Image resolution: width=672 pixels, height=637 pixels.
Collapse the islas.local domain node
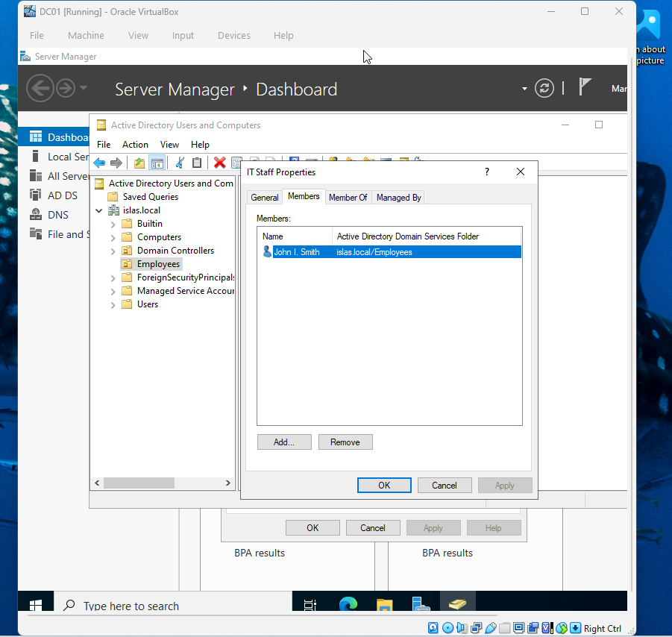[99, 210]
